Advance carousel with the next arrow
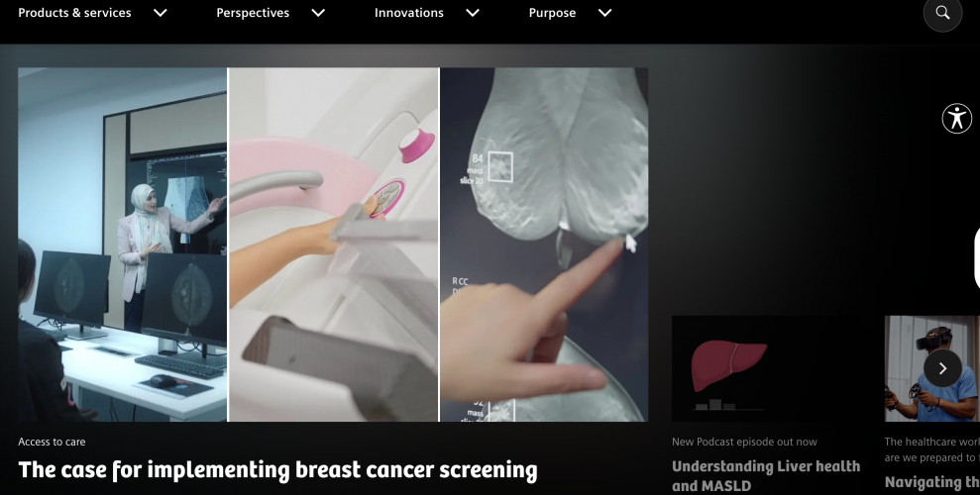Viewport: 980px width, 495px height. tap(942, 368)
